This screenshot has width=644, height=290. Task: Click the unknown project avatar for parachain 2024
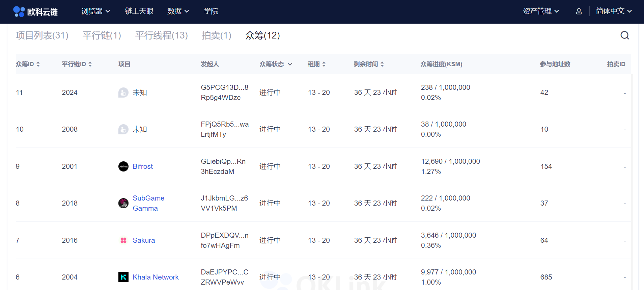click(123, 93)
